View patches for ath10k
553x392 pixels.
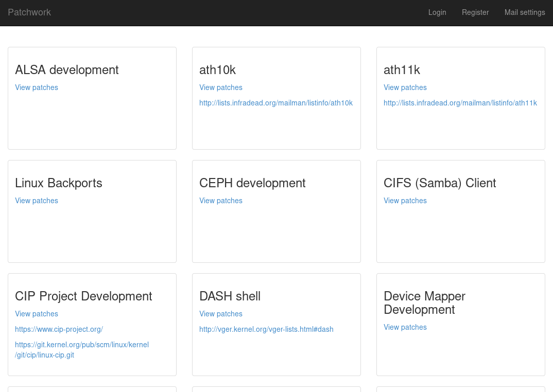(x=221, y=87)
